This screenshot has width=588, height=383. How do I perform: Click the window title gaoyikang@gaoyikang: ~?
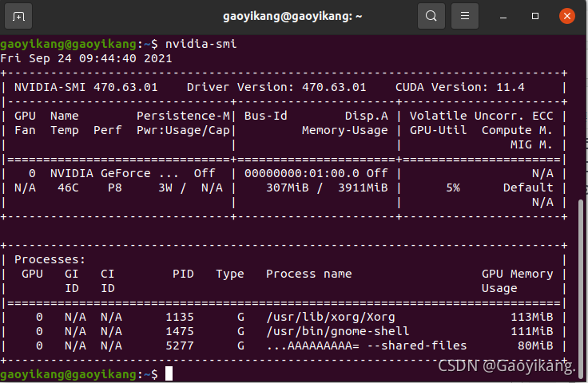tap(292, 16)
